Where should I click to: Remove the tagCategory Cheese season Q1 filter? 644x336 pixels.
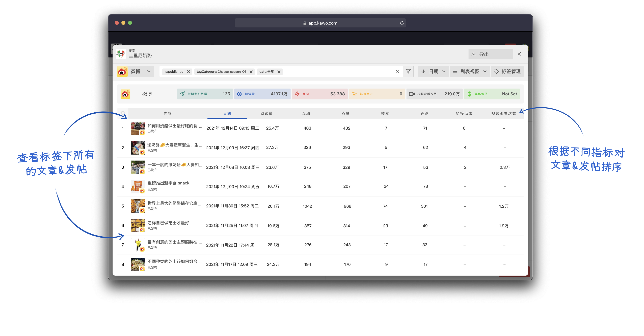pyautogui.click(x=251, y=72)
